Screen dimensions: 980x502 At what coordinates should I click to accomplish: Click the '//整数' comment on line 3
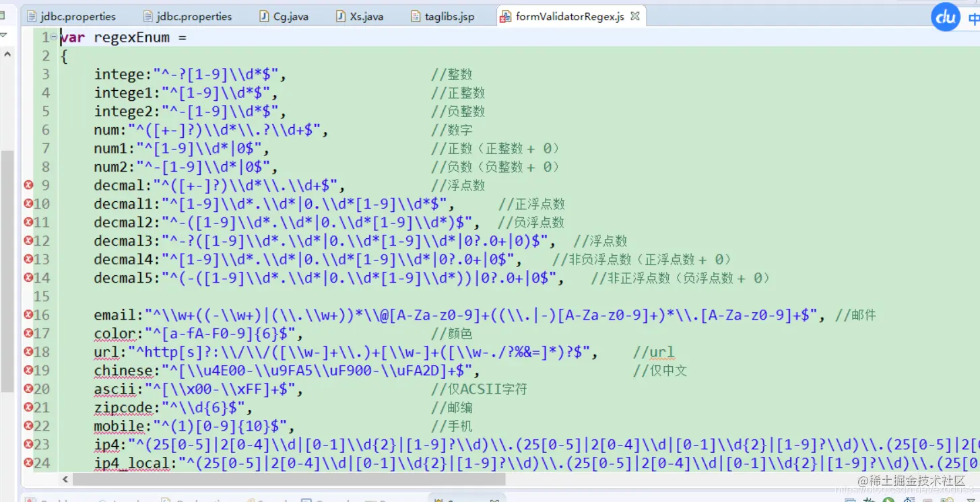point(452,75)
